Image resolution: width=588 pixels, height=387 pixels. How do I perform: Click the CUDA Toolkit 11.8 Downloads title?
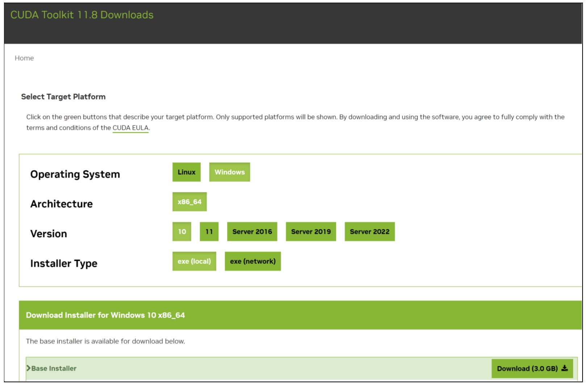click(x=82, y=15)
